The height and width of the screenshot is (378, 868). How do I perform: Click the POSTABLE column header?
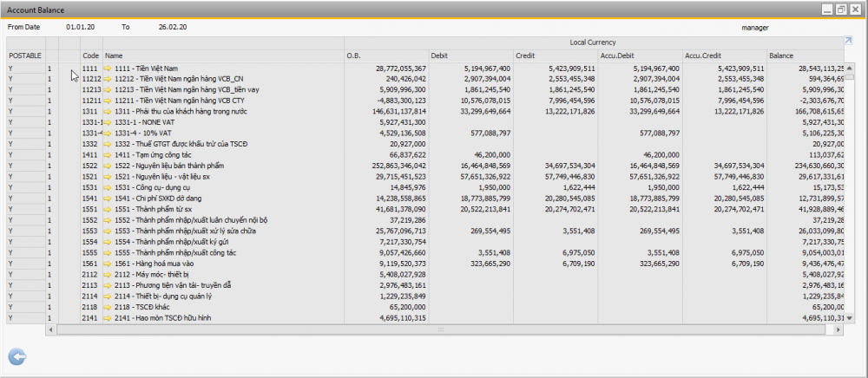coord(25,55)
